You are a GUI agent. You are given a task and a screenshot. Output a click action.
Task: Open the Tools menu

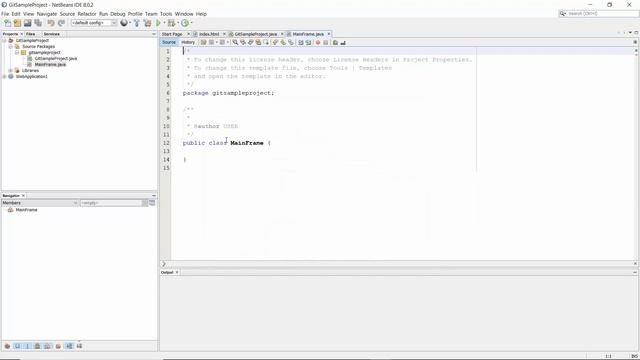click(166, 14)
